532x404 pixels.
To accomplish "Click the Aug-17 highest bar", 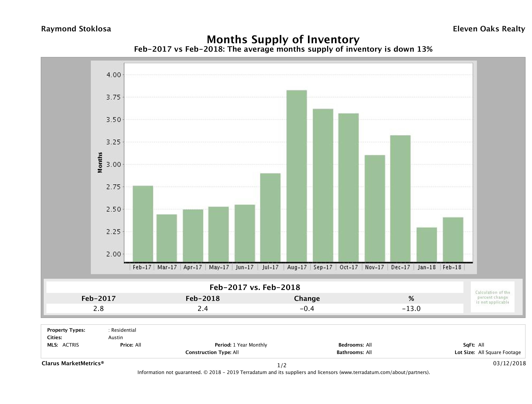I will click(x=297, y=176).
